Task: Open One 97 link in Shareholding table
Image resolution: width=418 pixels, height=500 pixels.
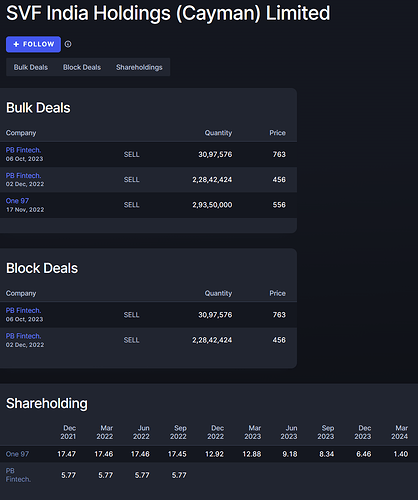Action: [x=17, y=454]
